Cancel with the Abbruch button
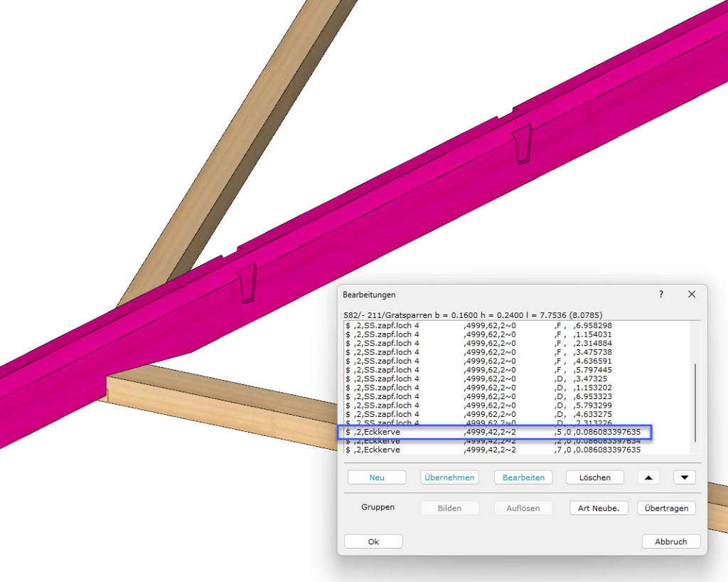Image resolution: width=728 pixels, height=582 pixels. click(670, 541)
